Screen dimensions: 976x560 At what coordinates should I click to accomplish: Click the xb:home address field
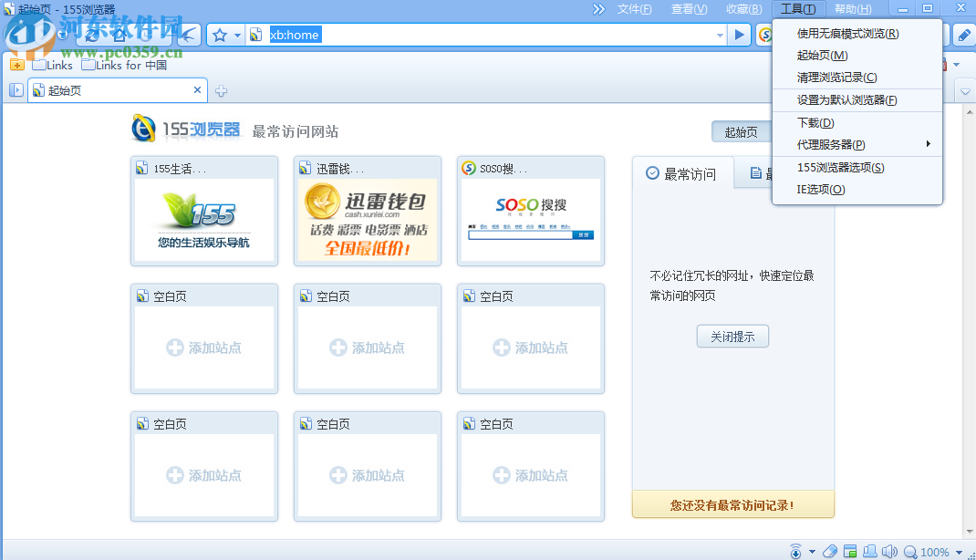tap(485, 35)
